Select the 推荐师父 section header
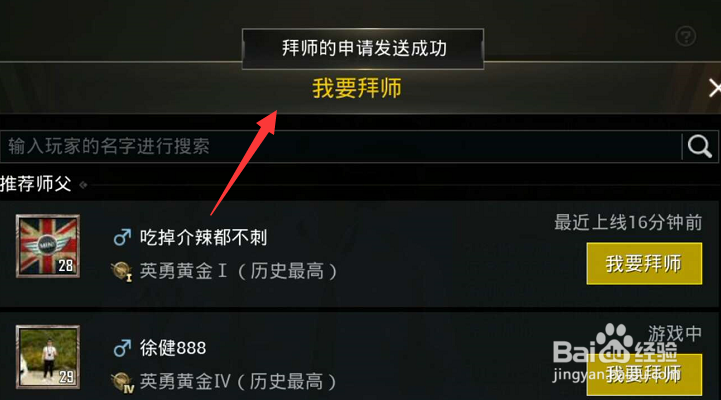This screenshot has width=721, height=400. pos(36,184)
